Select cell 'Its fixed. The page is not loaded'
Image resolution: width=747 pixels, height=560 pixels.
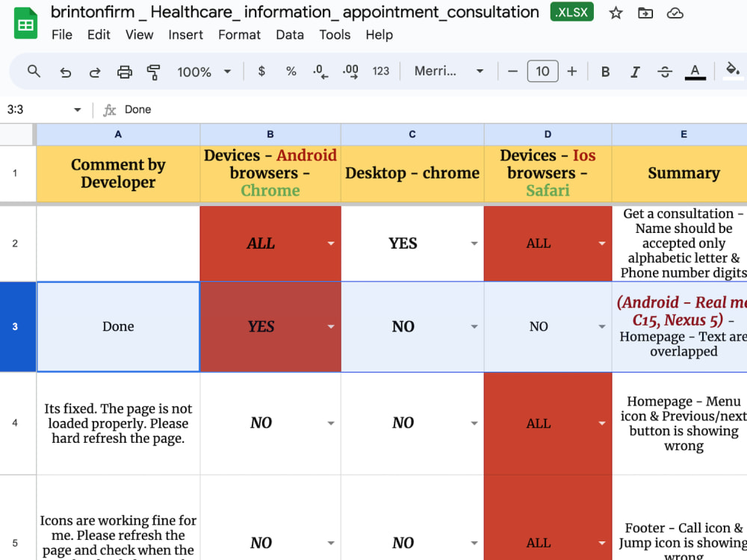click(x=118, y=423)
